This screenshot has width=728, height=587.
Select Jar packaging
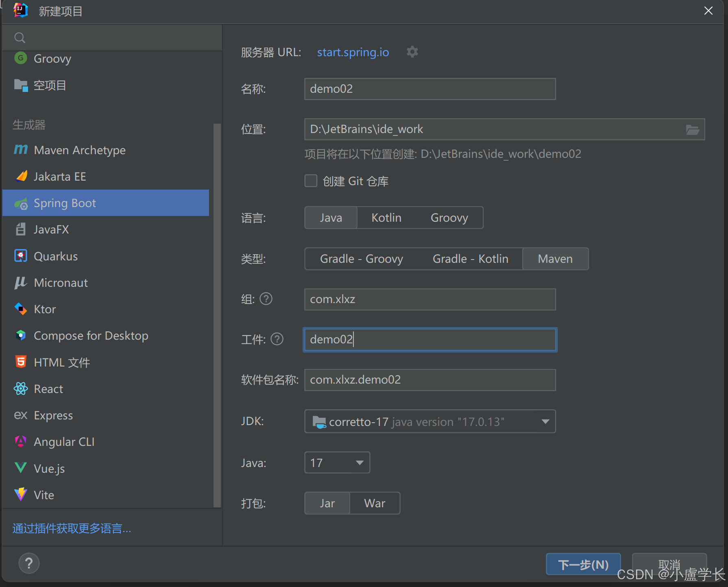[327, 503]
